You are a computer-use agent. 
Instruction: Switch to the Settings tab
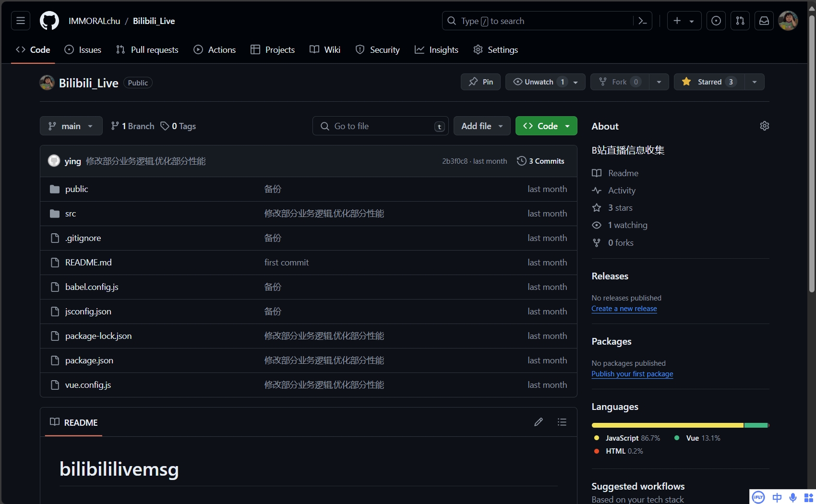tap(495, 49)
